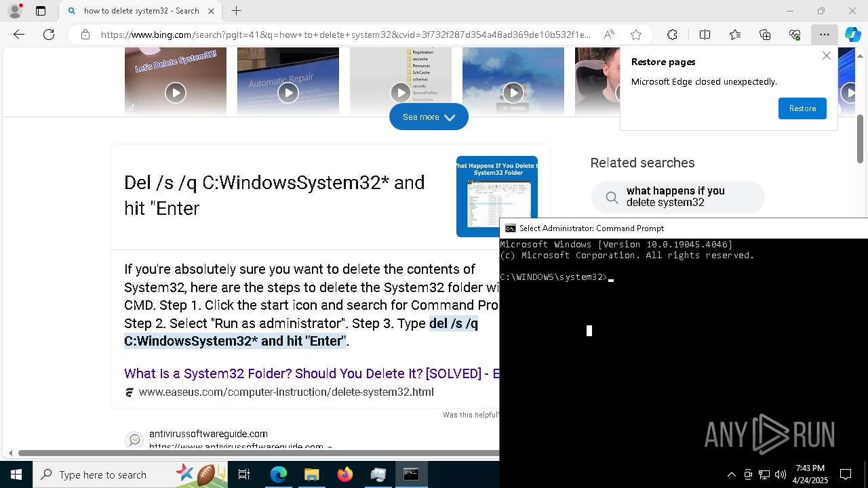
Task: Click the taskbar search box
Action: tap(131, 474)
